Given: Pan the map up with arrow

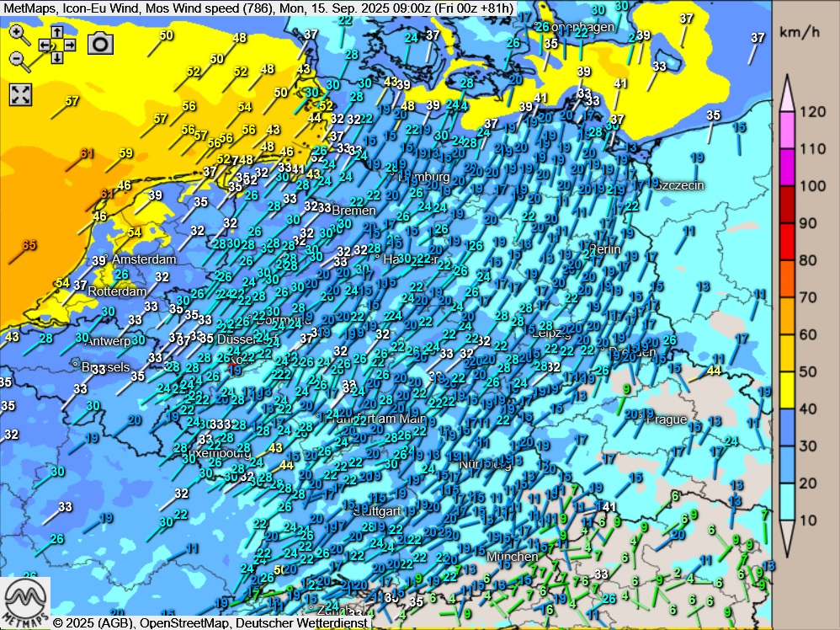Looking at the screenshot, I should (x=57, y=32).
